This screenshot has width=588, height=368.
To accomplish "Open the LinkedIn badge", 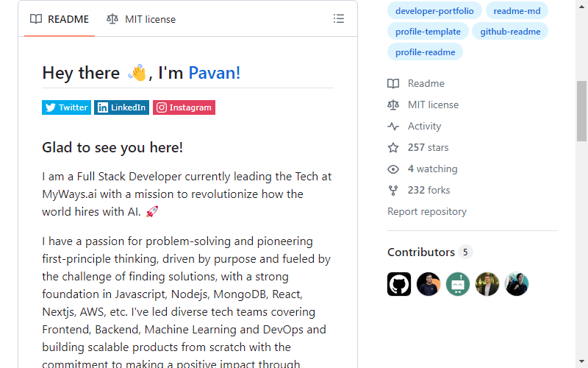I will tap(121, 107).
